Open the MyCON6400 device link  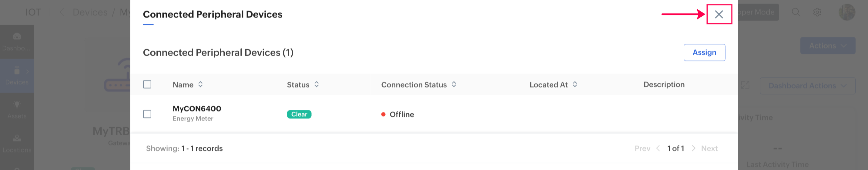pos(197,109)
